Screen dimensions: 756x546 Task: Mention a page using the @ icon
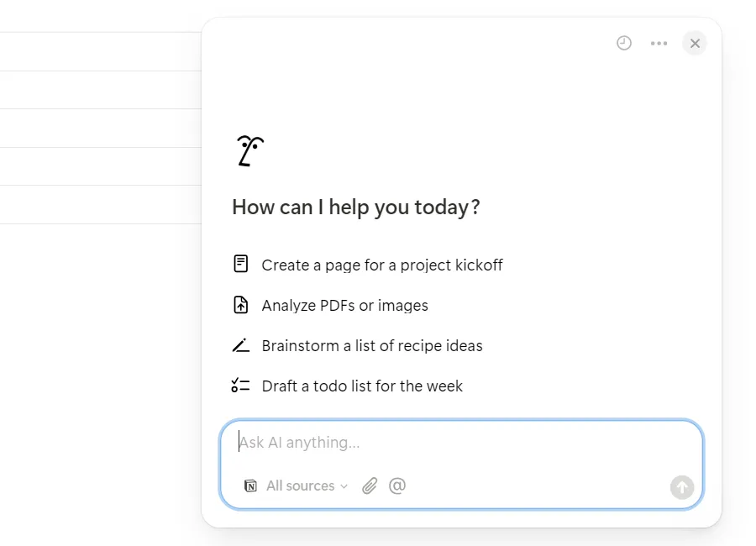point(397,486)
